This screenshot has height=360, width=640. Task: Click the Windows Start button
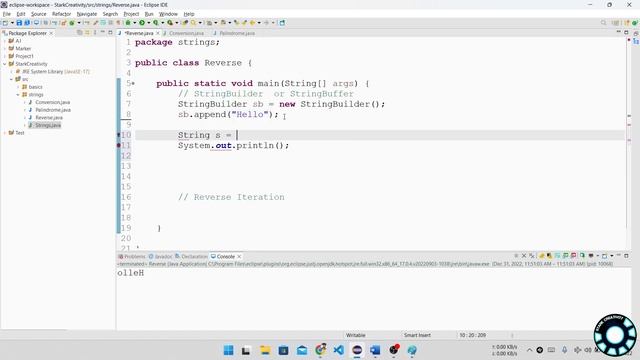point(229,350)
